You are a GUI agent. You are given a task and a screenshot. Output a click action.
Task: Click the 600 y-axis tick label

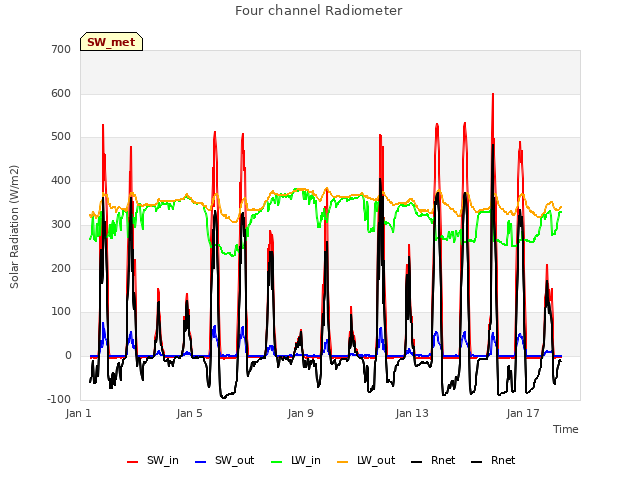(61, 93)
